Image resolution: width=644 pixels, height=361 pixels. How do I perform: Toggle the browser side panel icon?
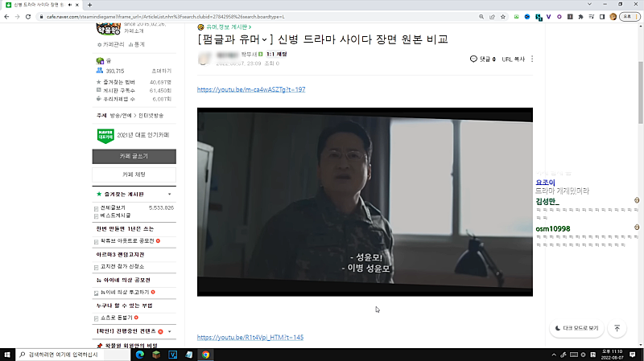602,17
